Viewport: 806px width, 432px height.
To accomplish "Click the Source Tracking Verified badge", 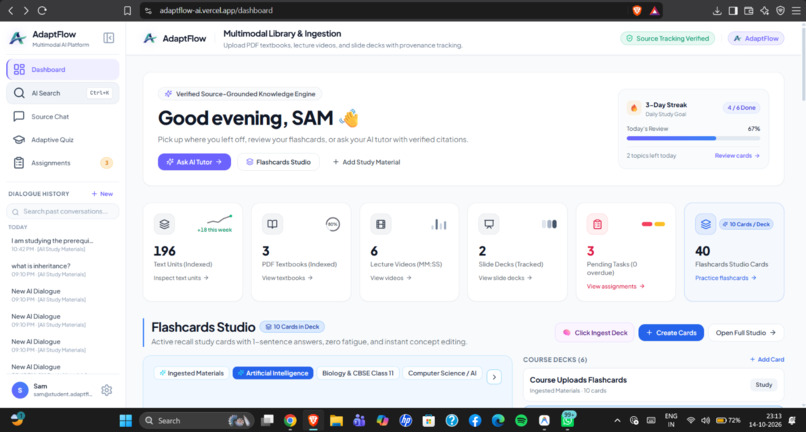I will [667, 39].
